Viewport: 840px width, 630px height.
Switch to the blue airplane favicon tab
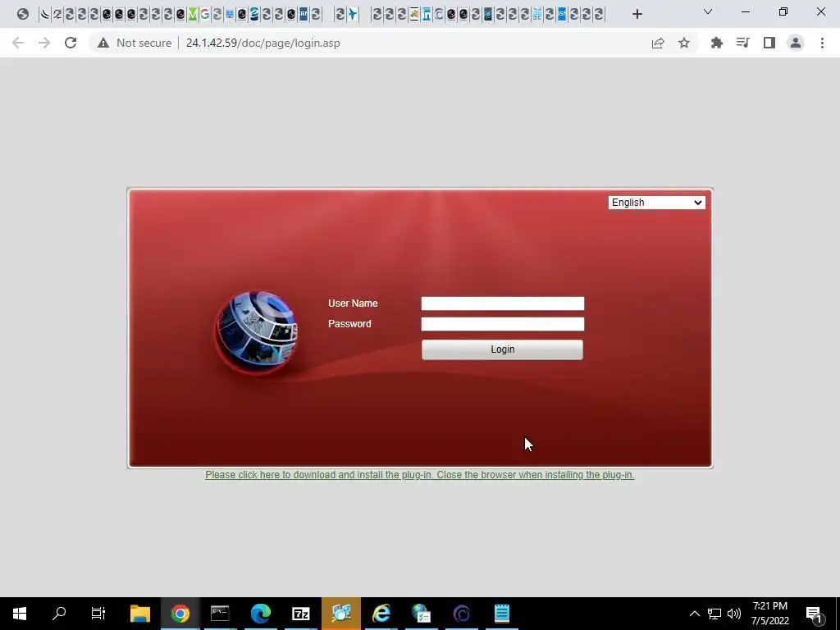[353, 15]
